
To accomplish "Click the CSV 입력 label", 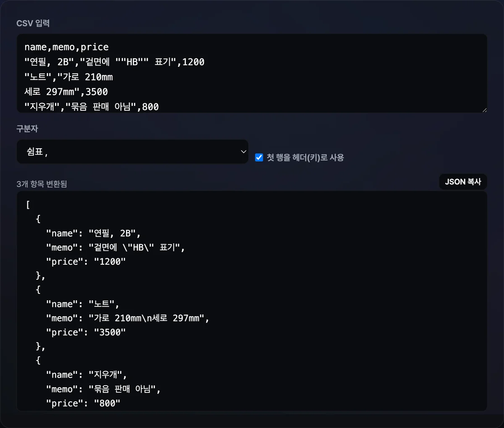I will 33,23.
